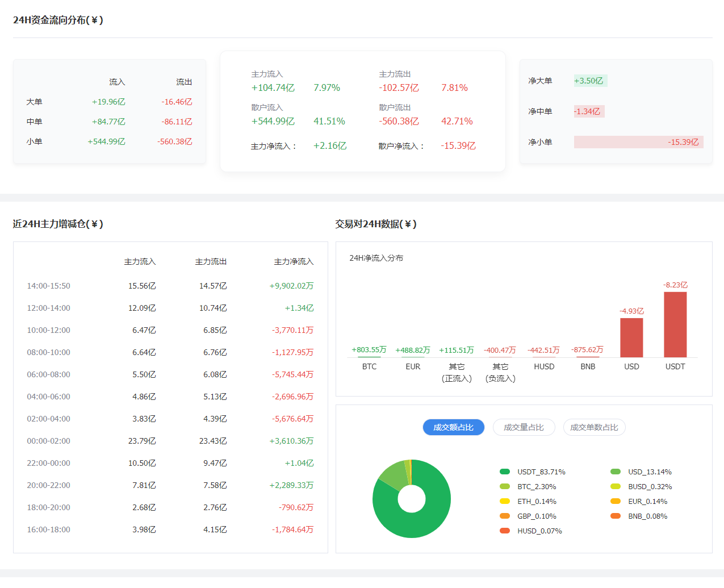Click the 主力流入 +104.74亿 value

(273, 87)
